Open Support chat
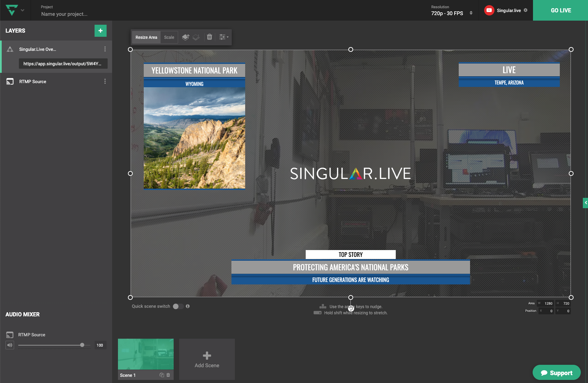The height and width of the screenshot is (383, 588). tap(556, 373)
